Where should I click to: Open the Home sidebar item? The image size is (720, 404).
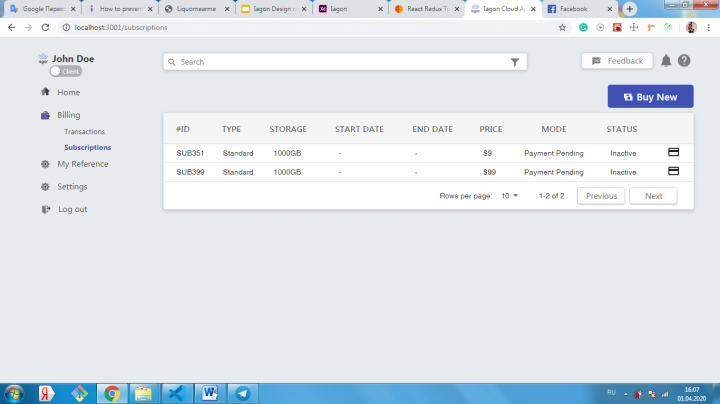click(x=68, y=92)
